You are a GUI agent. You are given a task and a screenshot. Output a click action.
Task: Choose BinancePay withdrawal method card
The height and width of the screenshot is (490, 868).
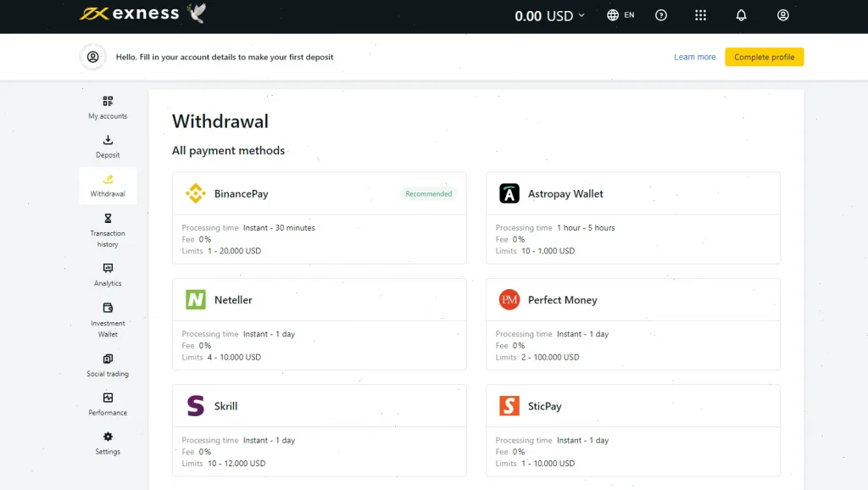(x=319, y=218)
